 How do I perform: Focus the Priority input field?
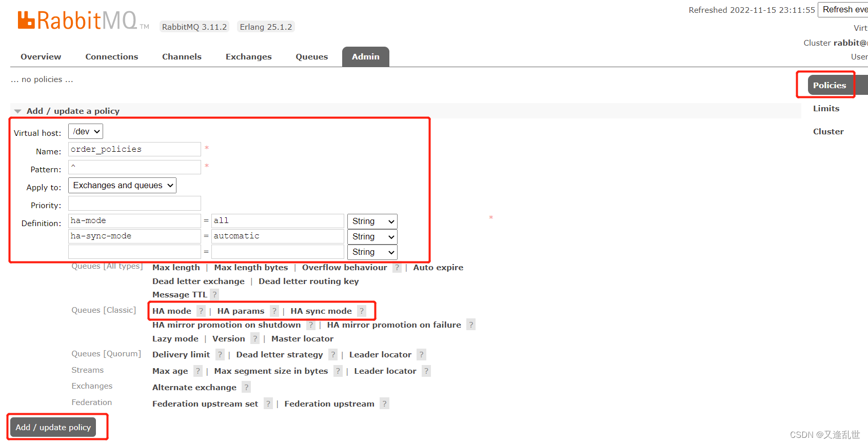coord(134,203)
